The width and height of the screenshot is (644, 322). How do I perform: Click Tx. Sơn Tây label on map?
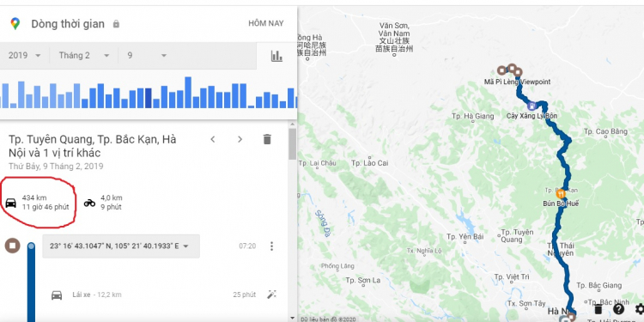[526, 303]
